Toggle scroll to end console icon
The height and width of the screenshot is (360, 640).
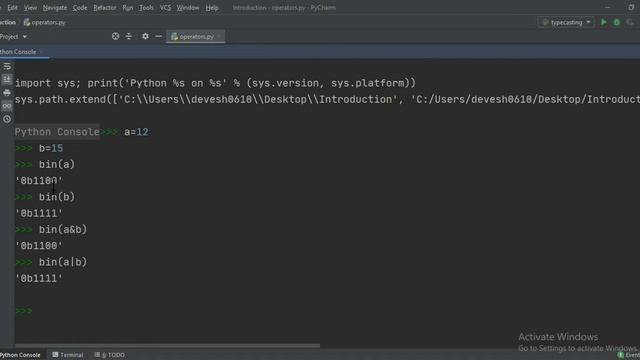[7, 79]
